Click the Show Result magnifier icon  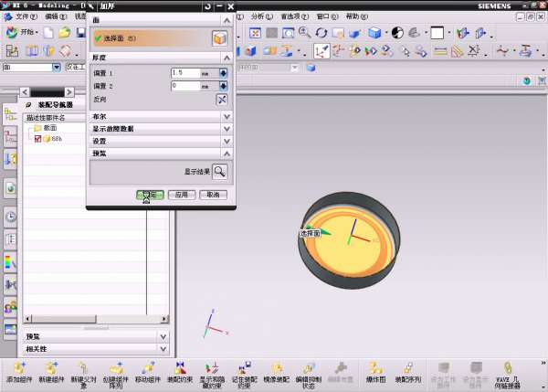(x=219, y=171)
